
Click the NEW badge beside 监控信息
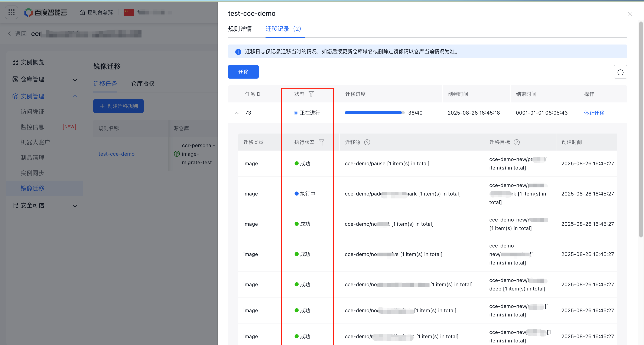(x=69, y=127)
